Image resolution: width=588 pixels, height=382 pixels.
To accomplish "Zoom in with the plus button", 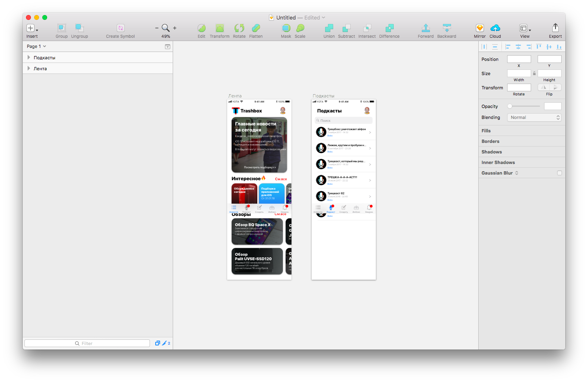I will (x=175, y=28).
